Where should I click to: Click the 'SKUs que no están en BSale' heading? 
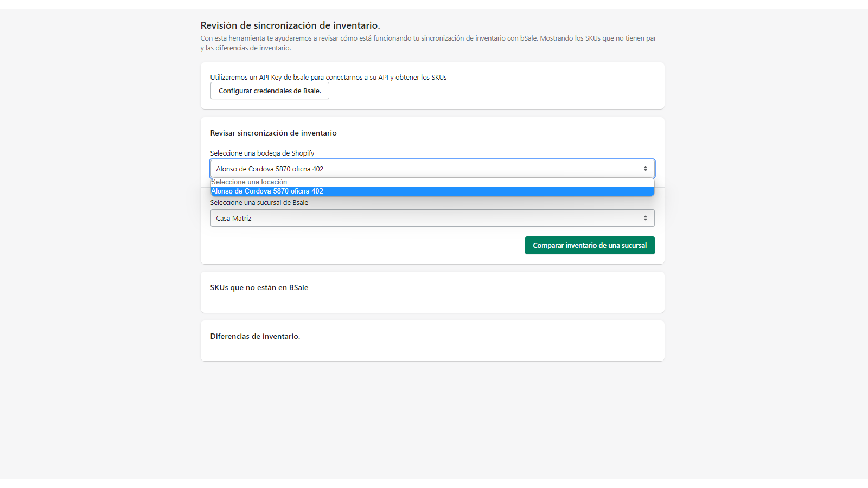(259, 287)
